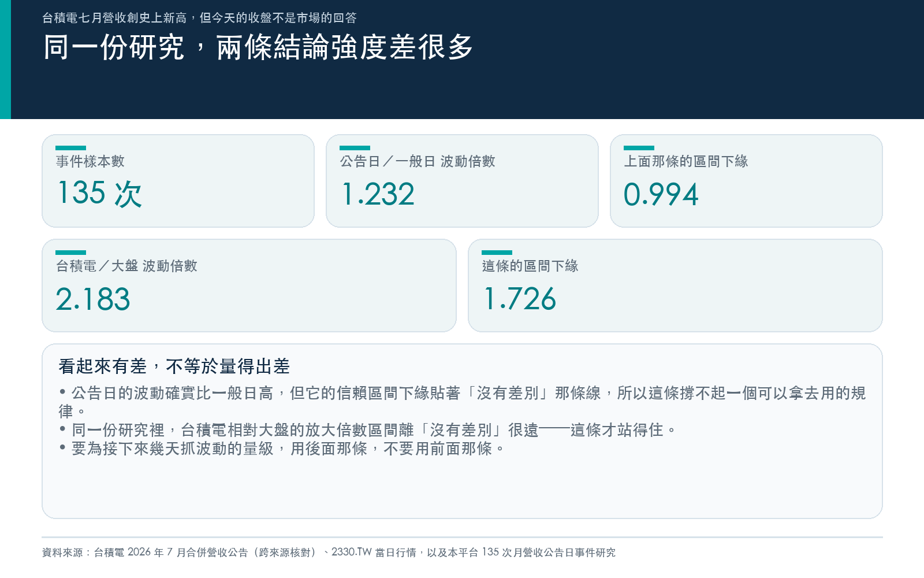This screenshot has width=924, height=578.
Task: Select the subtitle line starting with 台積電七月營收創史上新高
Action: 199,18
